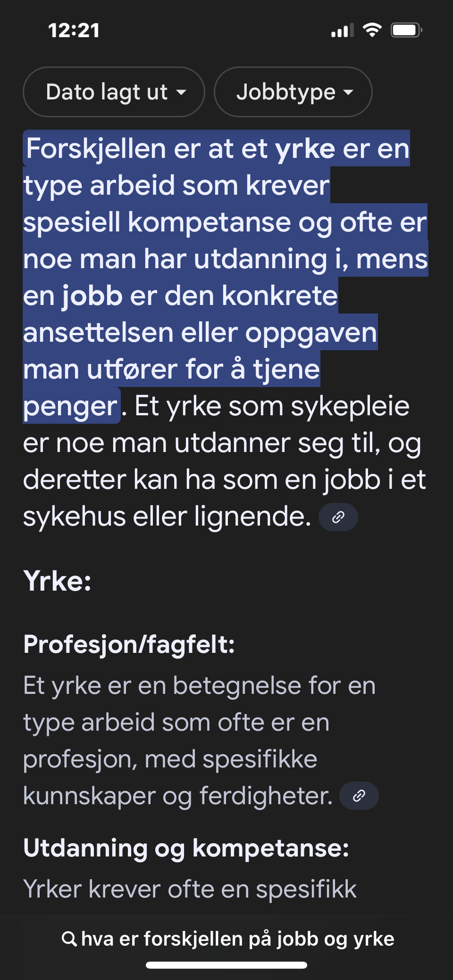This screenshot has height=980, width=453.
Task: Tap the 12:21 clock in status bar
Action: 74,31
